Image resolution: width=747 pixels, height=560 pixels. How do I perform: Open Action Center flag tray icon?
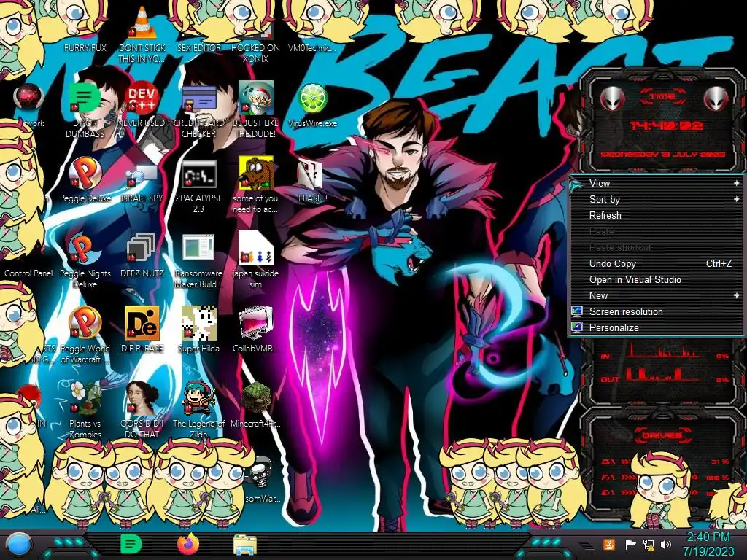click(630, 544)
